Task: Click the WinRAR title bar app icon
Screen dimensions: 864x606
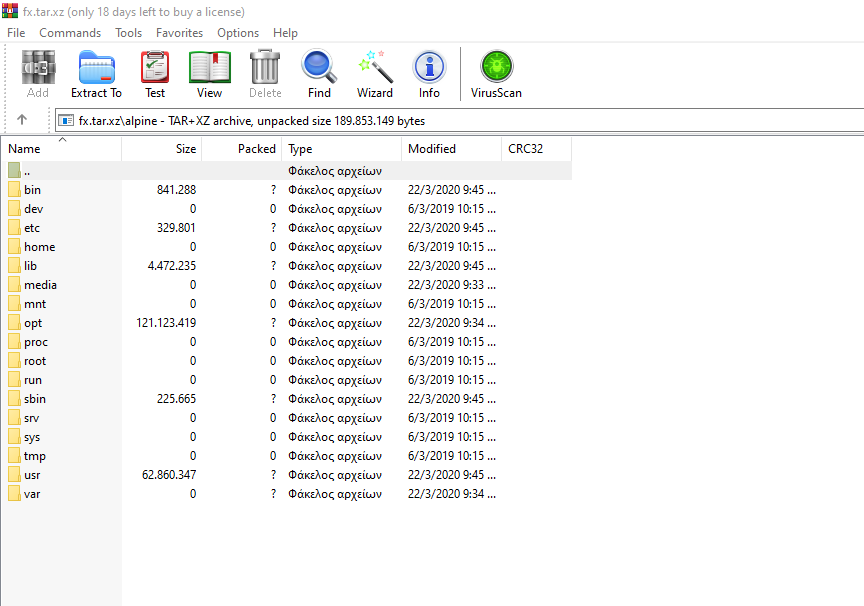Action: point(10,10)
